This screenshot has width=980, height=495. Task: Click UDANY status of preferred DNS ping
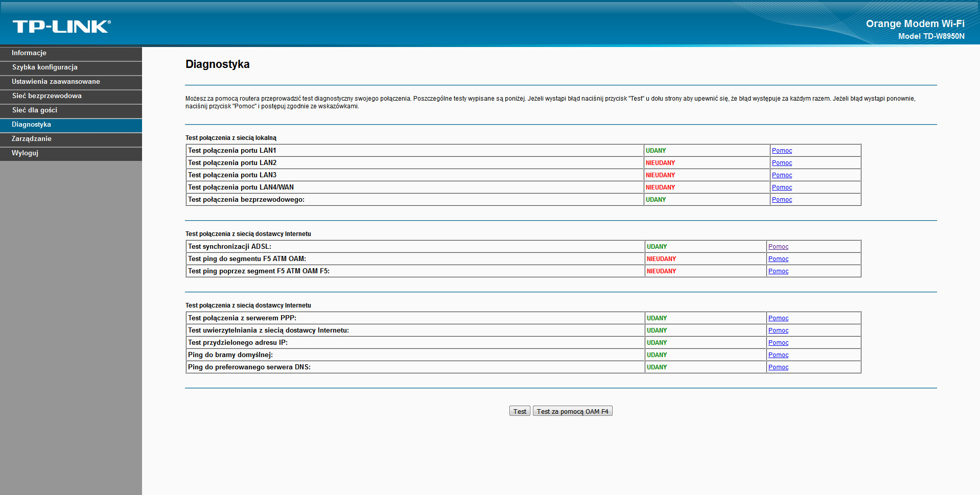(657, 367)
